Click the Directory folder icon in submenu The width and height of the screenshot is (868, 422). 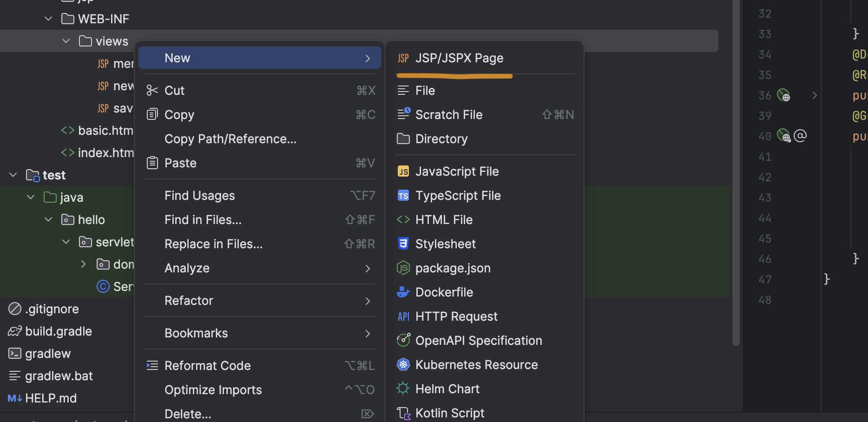403,139
